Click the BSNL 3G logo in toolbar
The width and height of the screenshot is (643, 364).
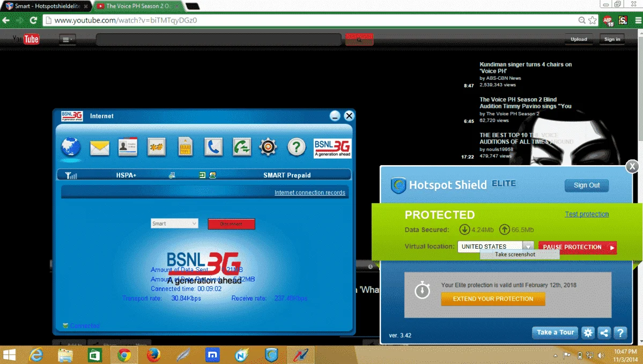click(332, 148)
